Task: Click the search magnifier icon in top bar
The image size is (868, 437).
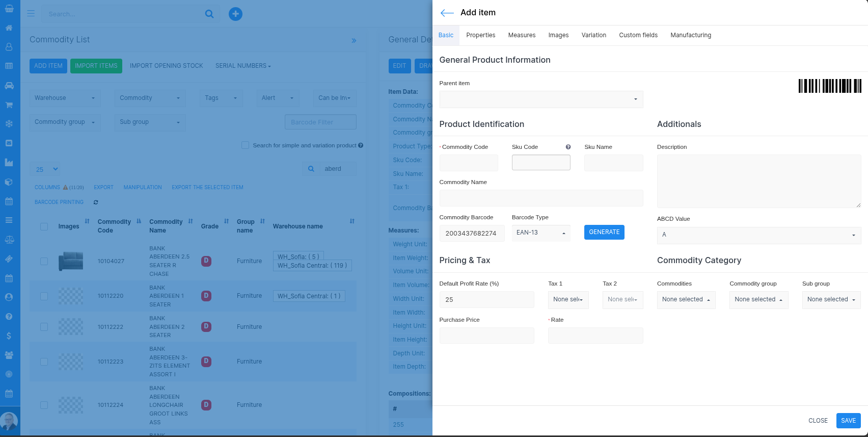Action: [209, 14]
